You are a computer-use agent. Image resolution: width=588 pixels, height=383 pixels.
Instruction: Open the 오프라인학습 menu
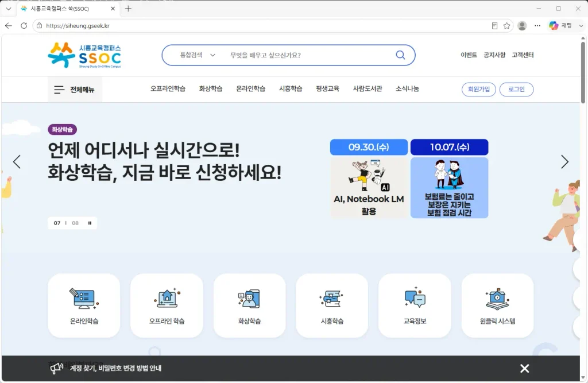tap(168, 89)
